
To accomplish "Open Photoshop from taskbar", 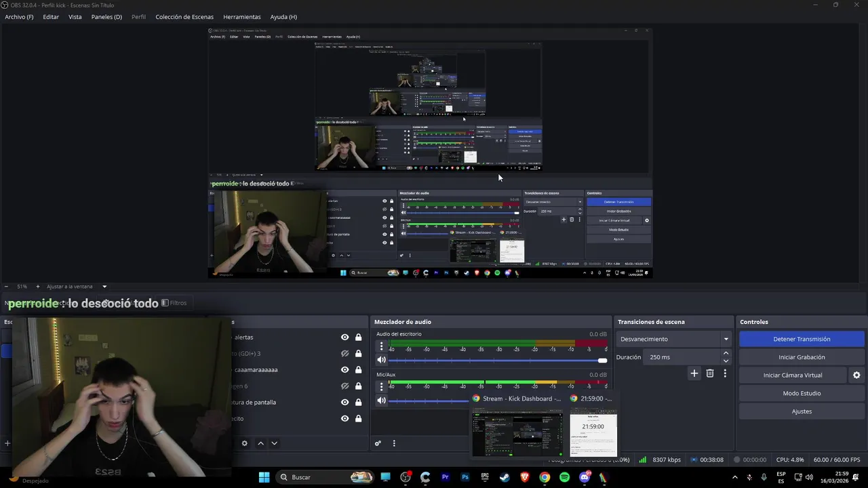I will pos(465,477).
